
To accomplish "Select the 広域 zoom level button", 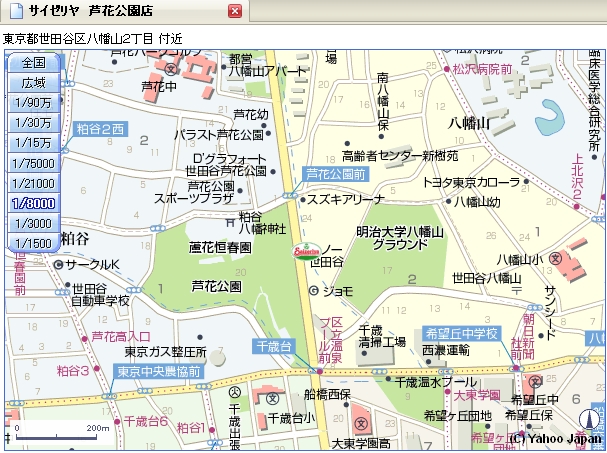I will point(34,82).
